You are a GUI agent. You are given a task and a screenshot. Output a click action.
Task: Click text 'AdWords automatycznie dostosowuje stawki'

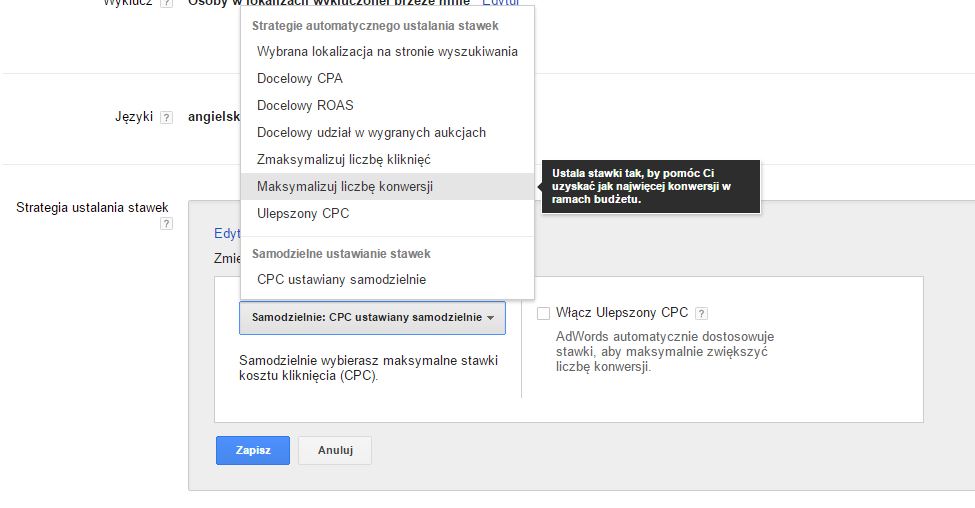point(665,344)
